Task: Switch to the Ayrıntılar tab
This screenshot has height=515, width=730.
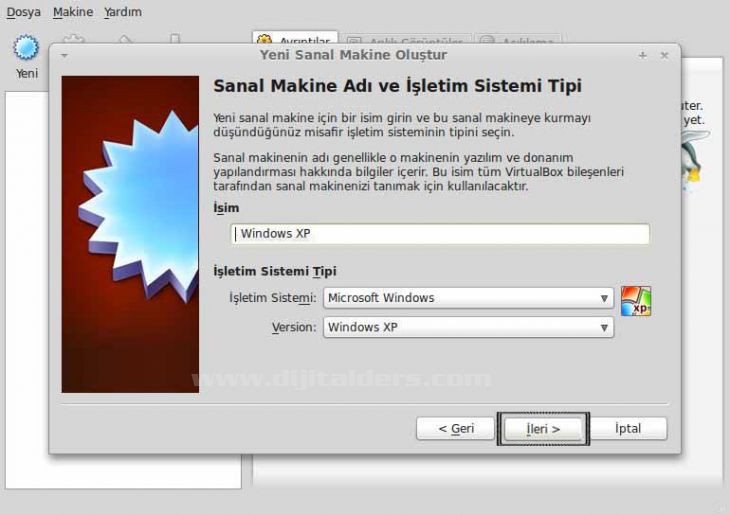Action: (x=295, y=38)
